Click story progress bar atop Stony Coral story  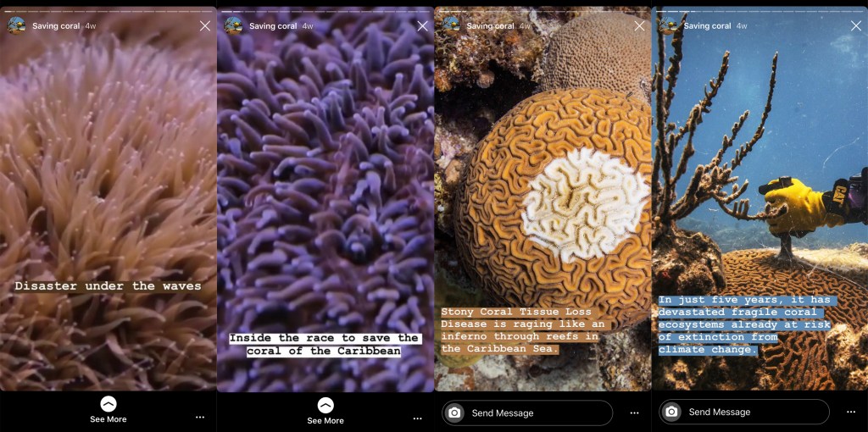click(x=542, y=10)
